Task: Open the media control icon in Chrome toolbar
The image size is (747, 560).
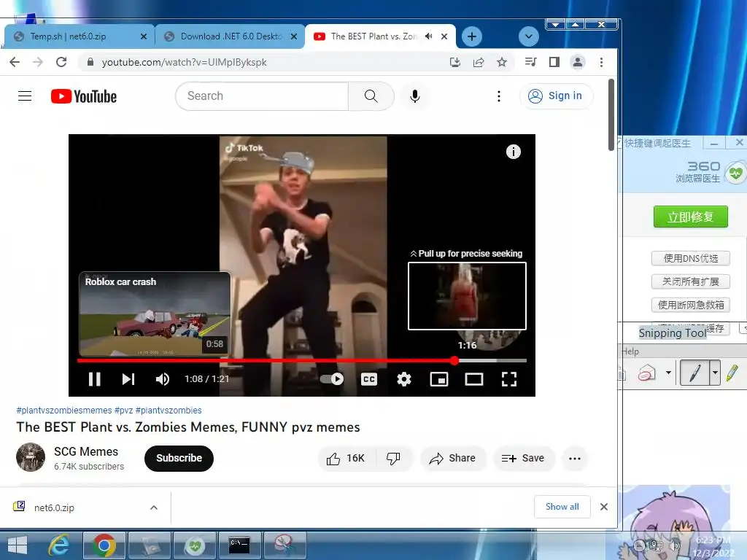Action: tap(530, 62)
